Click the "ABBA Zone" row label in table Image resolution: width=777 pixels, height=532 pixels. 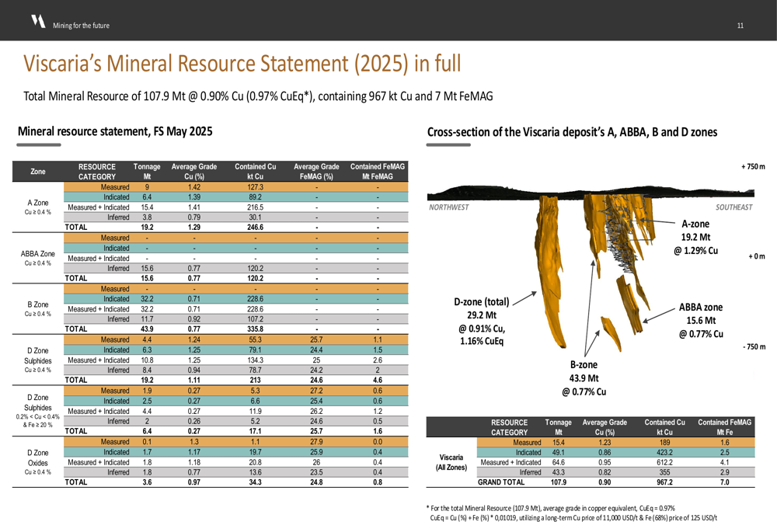click(38, 258)
